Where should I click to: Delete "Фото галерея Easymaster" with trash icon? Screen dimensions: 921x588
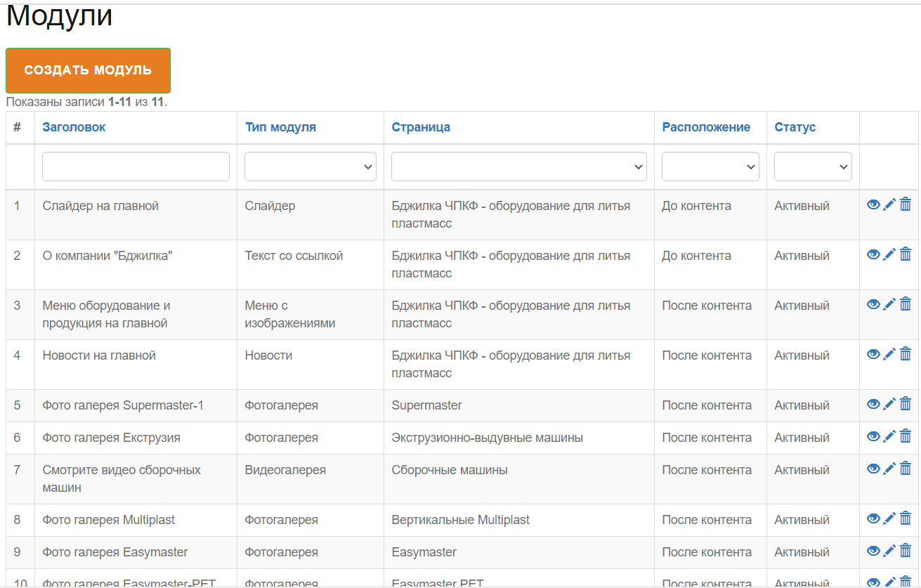point(906,551)
